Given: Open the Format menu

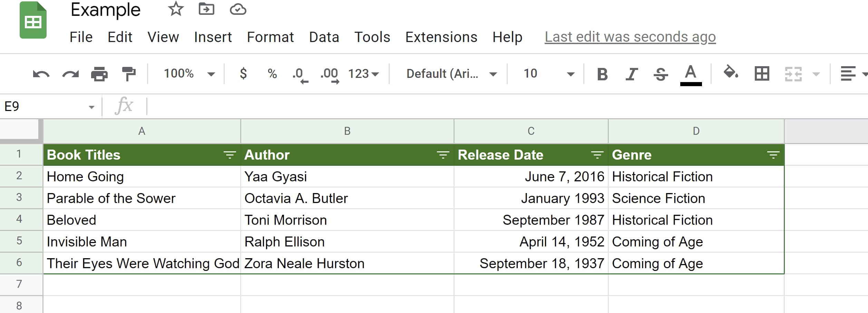Looking at the screenshot, I should (x=270, y=37).
